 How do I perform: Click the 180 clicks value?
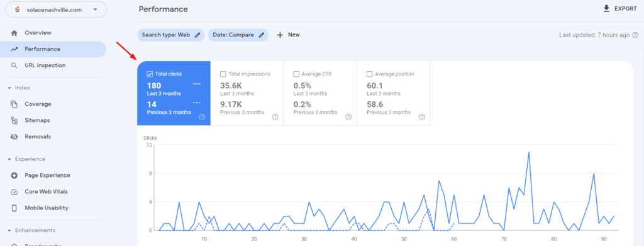(x=154, y=86)
